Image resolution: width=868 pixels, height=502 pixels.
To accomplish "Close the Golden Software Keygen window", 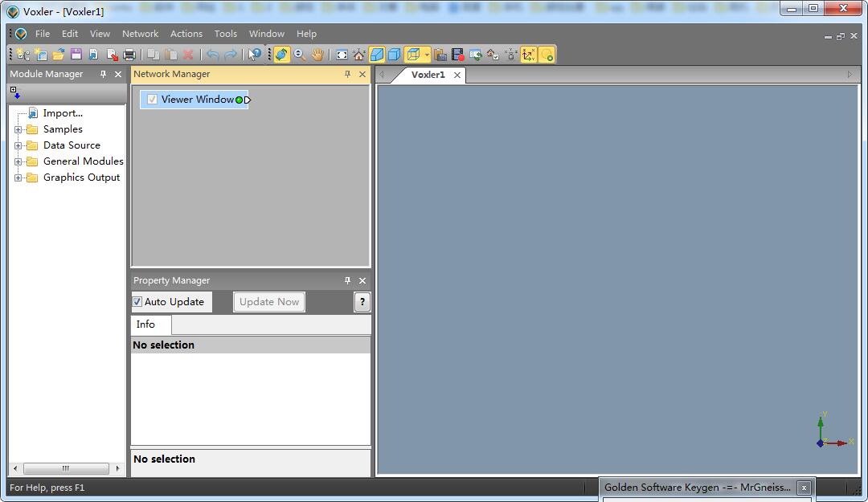I will pos(804,488).
